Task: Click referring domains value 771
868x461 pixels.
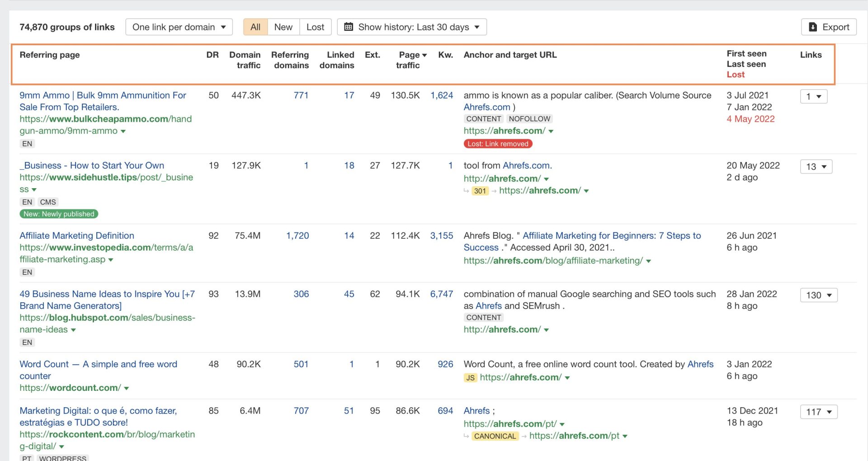Action: click(301, 95)
